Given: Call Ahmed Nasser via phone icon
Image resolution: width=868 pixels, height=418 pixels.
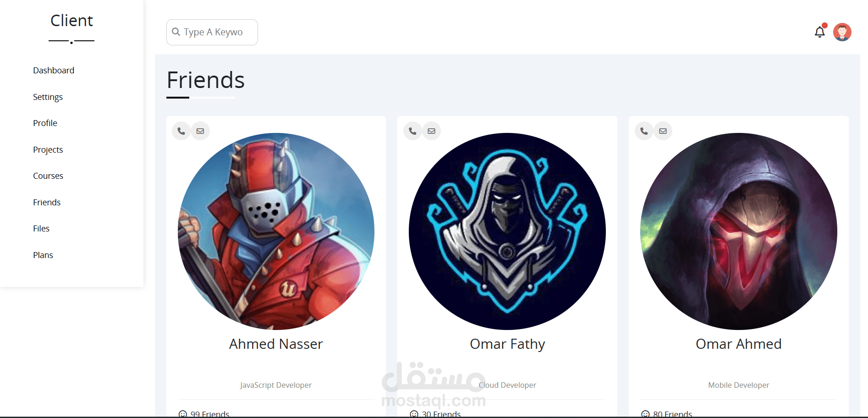Looking at the screenshot, I should (181, 131).
